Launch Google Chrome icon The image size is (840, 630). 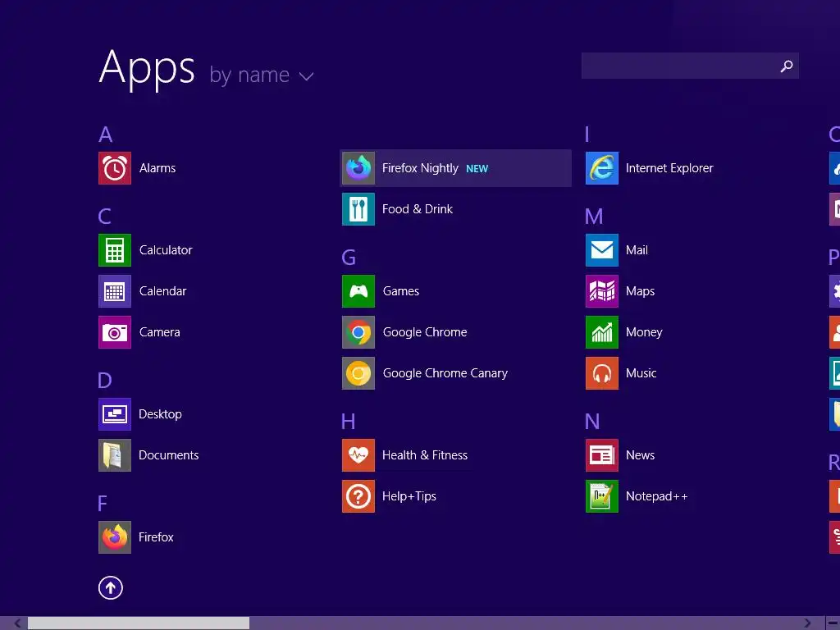click(x=358, y=332)
